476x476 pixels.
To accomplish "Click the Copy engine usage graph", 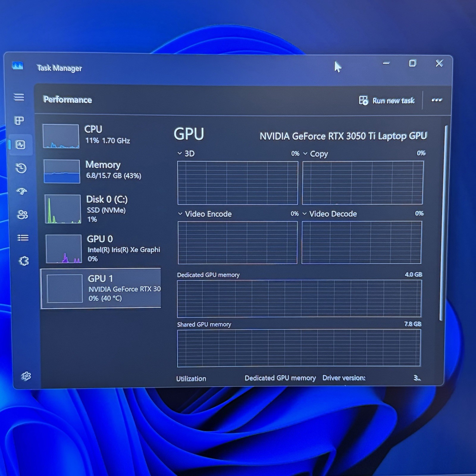I will (x=363, y=183).
